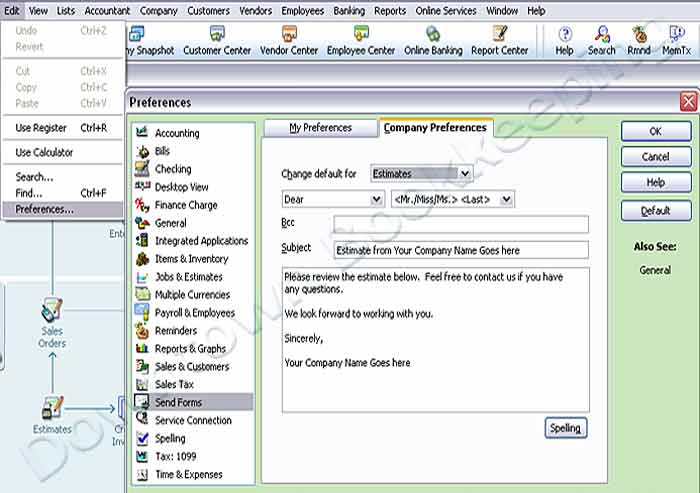Open the 'Change default for' Estimates dropdown
Screen dimensions: 700x493
pyautogui.click(x=421, y=173)
